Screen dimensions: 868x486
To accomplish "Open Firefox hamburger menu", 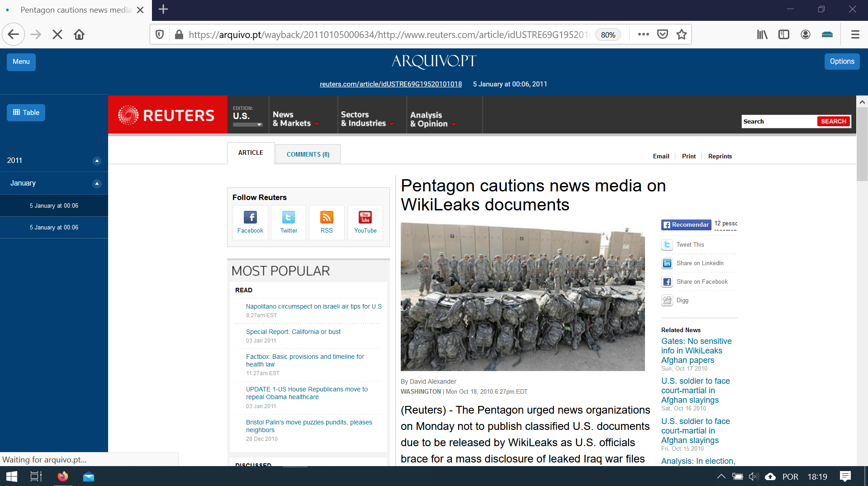I will pyautogui.click(x=855, y=34).
